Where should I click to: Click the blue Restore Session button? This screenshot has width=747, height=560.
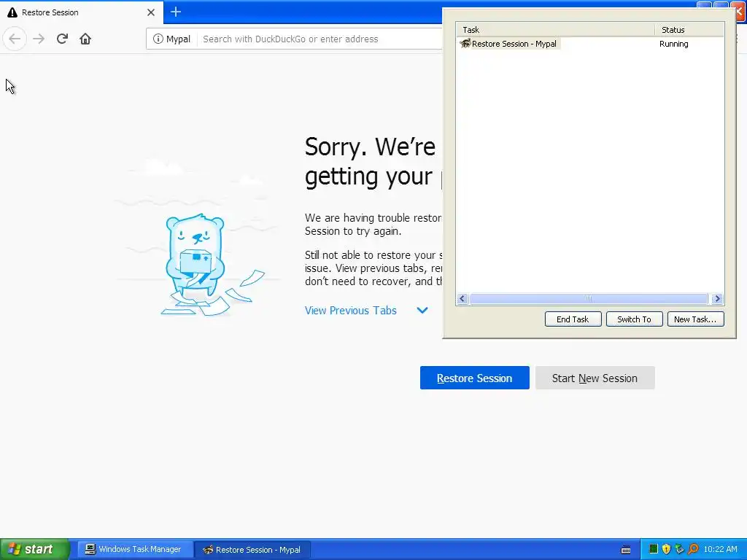(x=474, y=378)
